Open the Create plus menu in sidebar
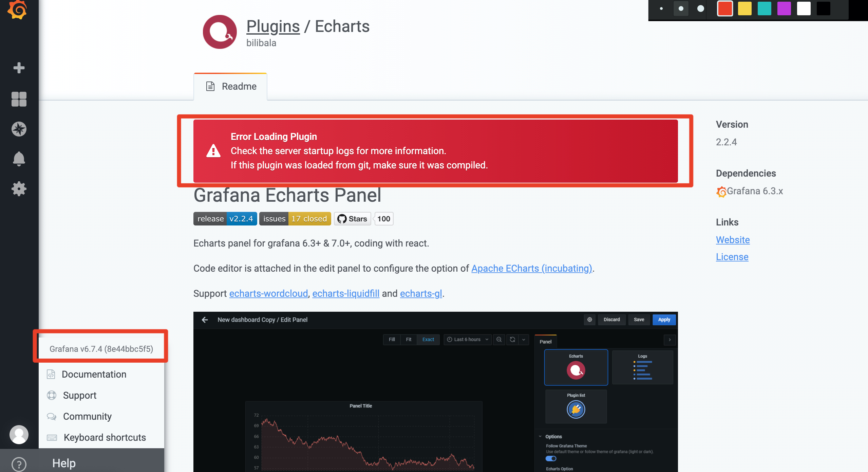This screenshot has height=472, width=868. coord(19,68)
